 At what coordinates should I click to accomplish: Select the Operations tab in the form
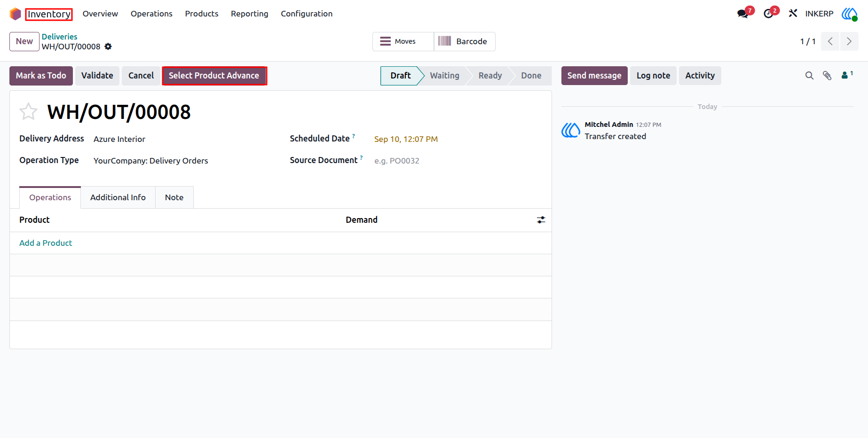click(50, 197)
